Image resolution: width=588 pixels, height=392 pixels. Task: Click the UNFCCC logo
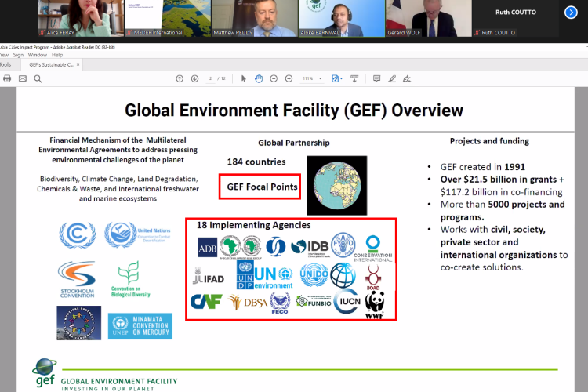coord(78,235)
